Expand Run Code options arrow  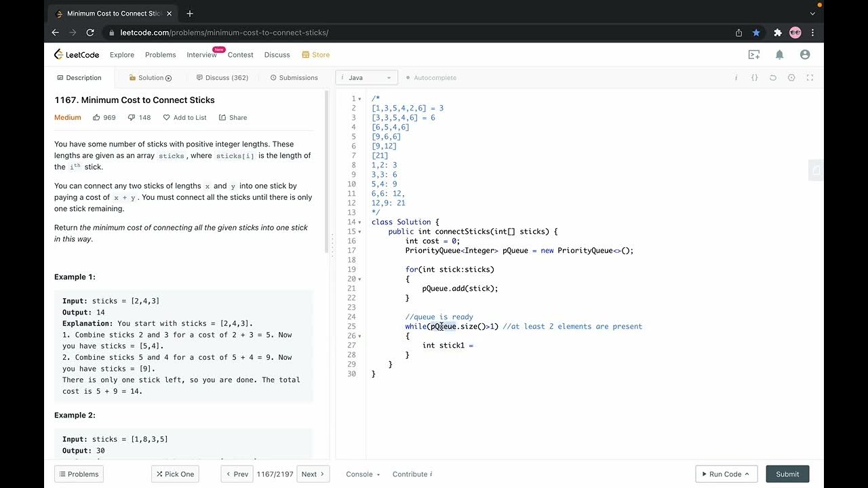pyautogui.click(x=747, y=474)
